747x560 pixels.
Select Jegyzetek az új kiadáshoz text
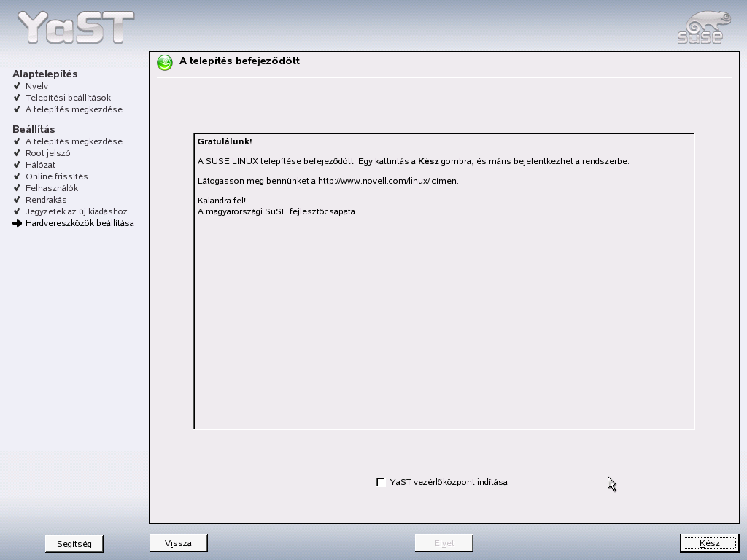[x=76, y=211]
